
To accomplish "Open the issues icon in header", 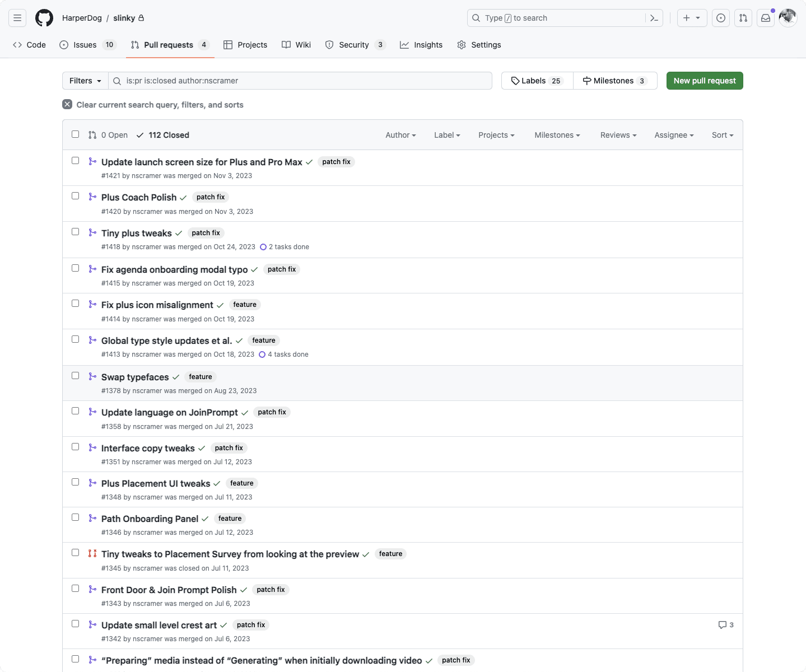I will pyautogui.click(x=721, y=18).
